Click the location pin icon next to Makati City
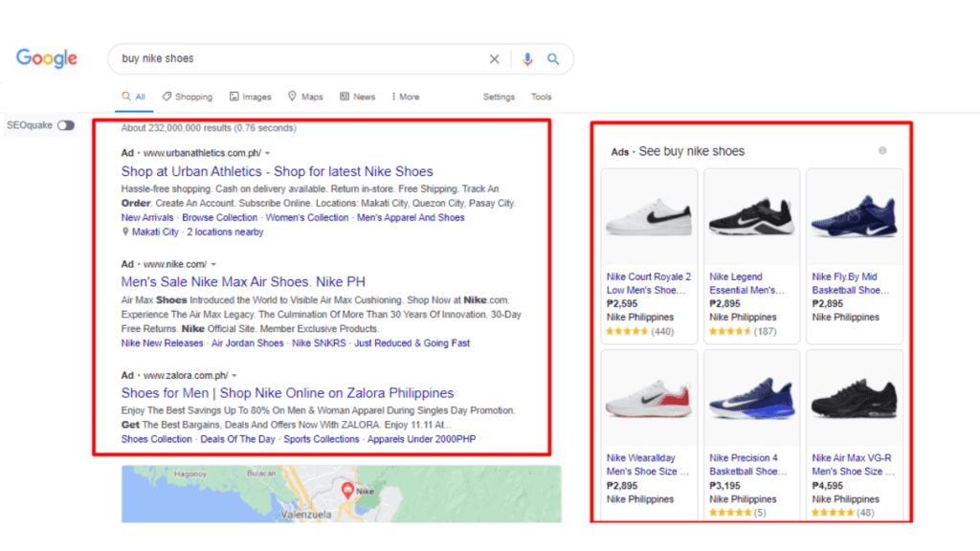This screenshot has height=551, width=980. (123, 231)
